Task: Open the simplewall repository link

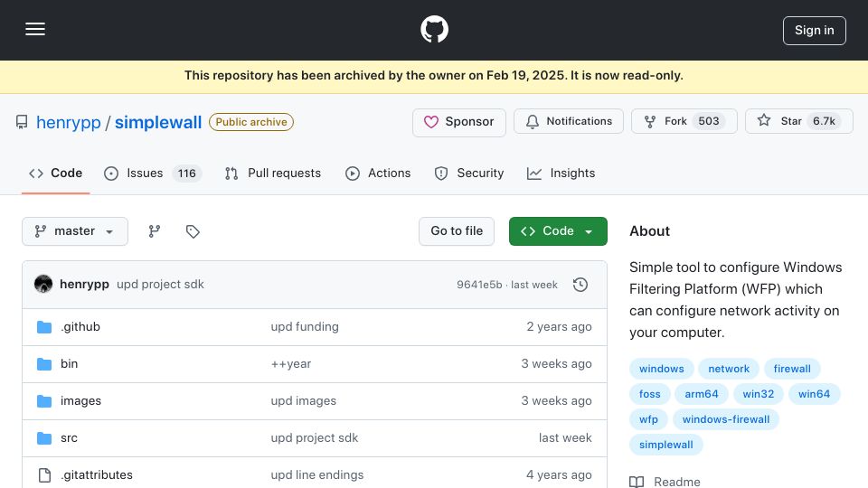Action: pos(158,122)
